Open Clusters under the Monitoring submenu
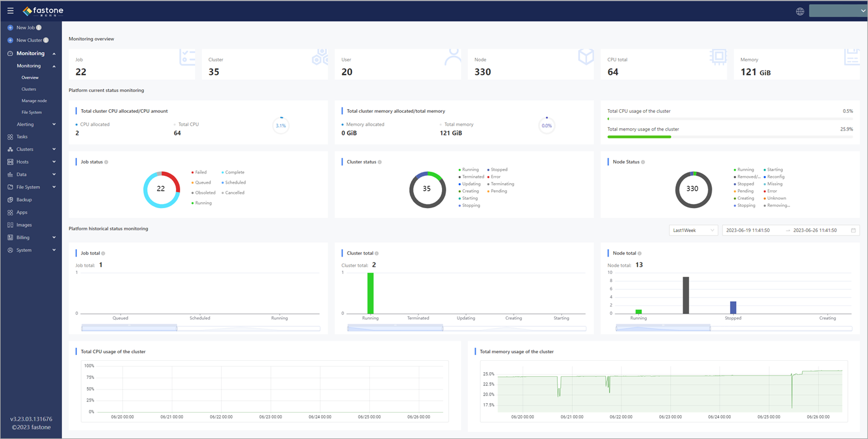This screenshot has height=439, width=868. pos(29,89)
